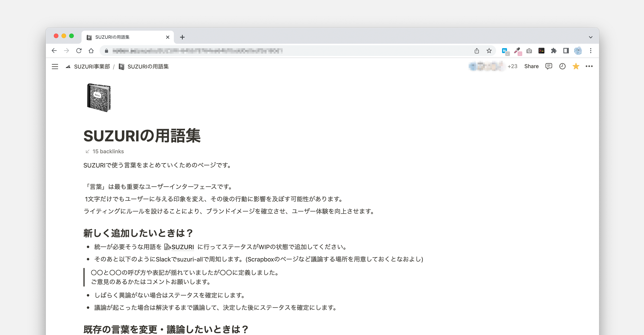Click heading 既存の言葉を変更・議論したいときは？
The width and height of the screenshot is (644, 335).
(166, 329)
